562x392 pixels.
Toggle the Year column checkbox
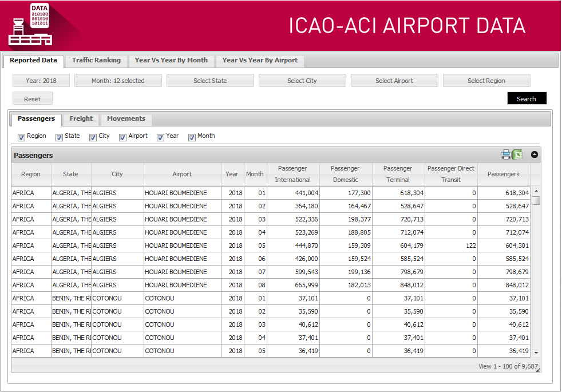point(160,137)
